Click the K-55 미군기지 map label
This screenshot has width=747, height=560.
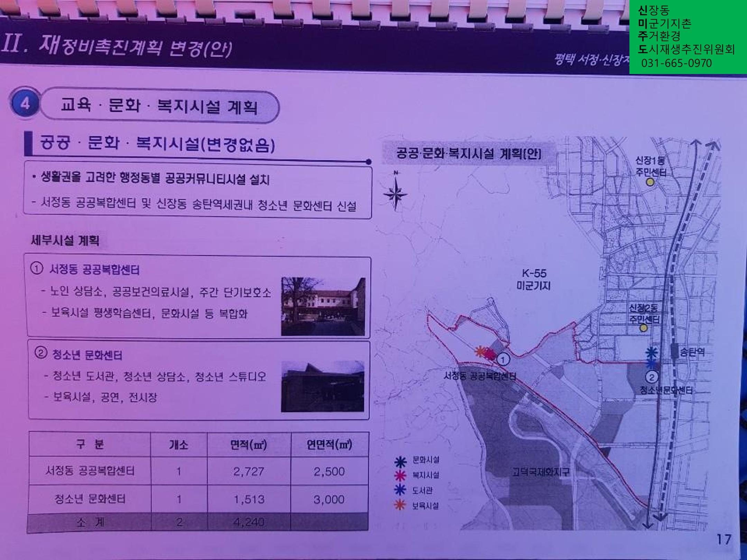coord(534,279)
